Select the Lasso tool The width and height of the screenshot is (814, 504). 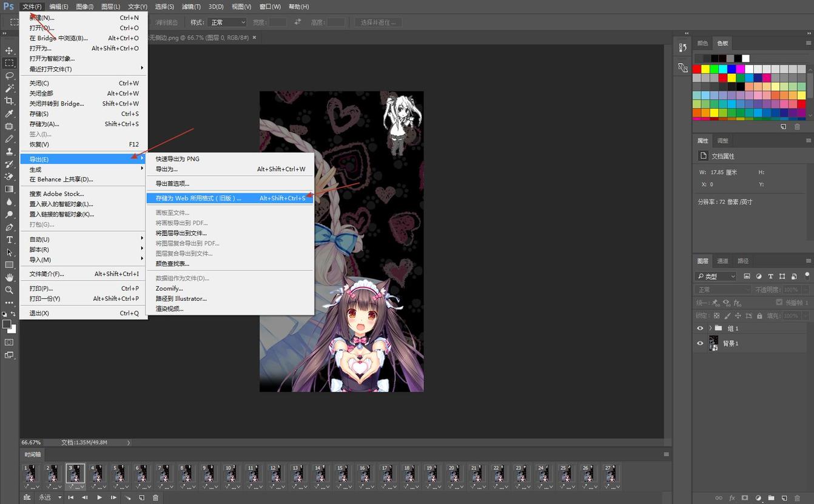coord(9,76)
